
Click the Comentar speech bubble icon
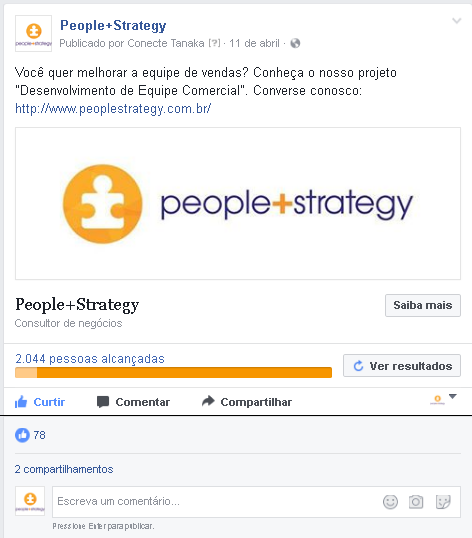pyautogui.click(x=103, y=402)
